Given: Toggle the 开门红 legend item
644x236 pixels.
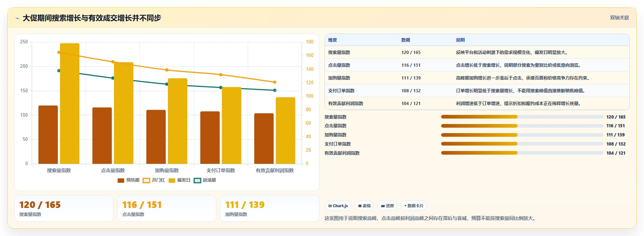Looking at the screenshot, I should coord(154,180).
